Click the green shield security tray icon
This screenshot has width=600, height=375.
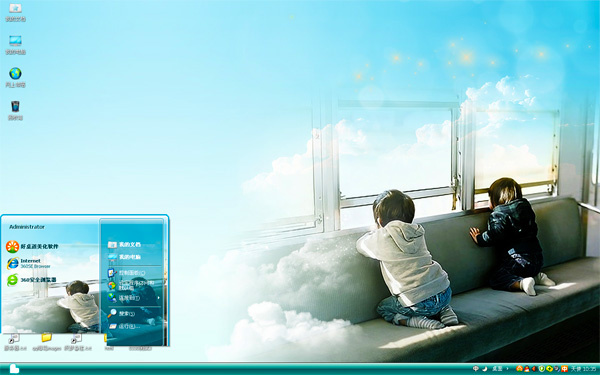coord(542,369)
